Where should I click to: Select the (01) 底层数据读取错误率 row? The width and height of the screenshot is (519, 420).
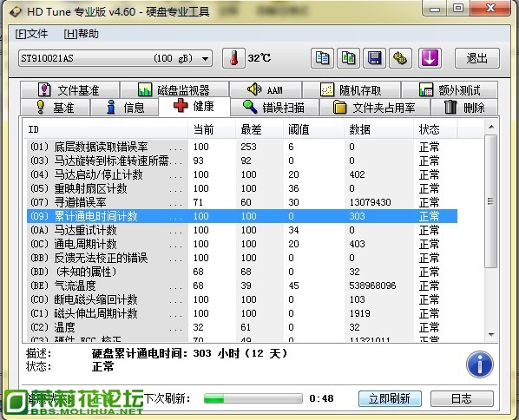(x=241, y=147)
